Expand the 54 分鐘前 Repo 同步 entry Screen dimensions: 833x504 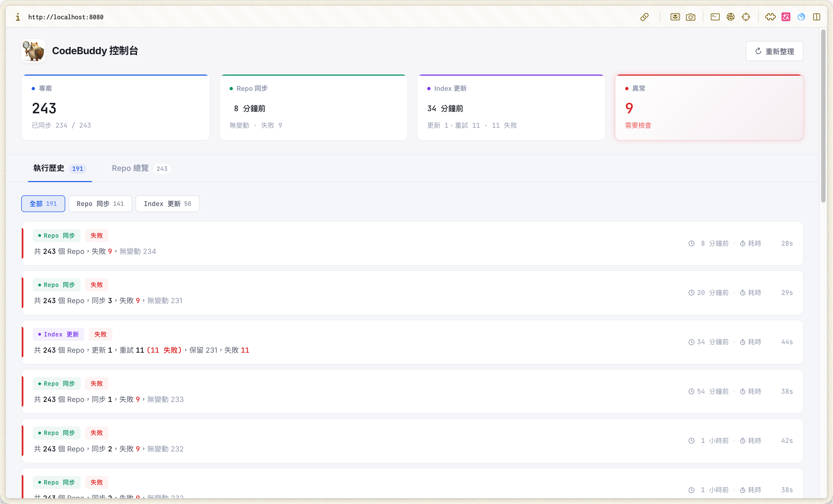click(412, 391)
